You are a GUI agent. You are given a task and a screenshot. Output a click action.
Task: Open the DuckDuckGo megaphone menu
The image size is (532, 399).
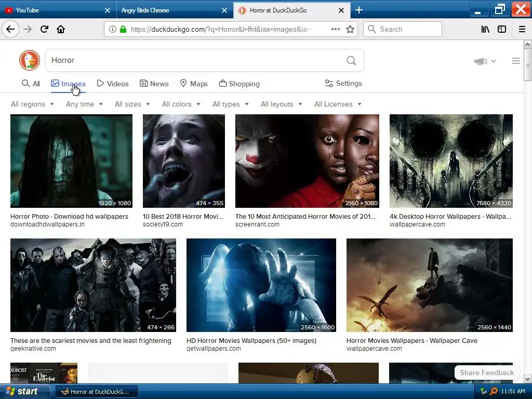(485, 61)
